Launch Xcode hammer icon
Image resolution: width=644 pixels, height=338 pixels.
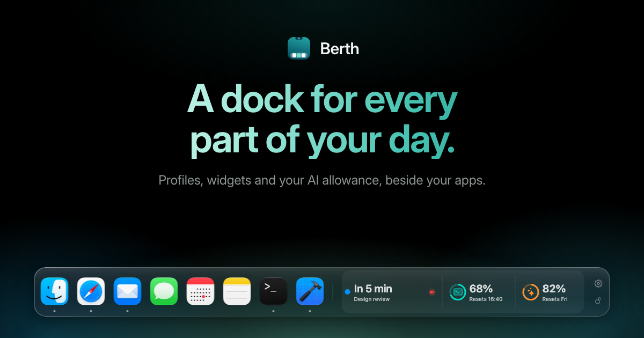click(x=310, y=291)
